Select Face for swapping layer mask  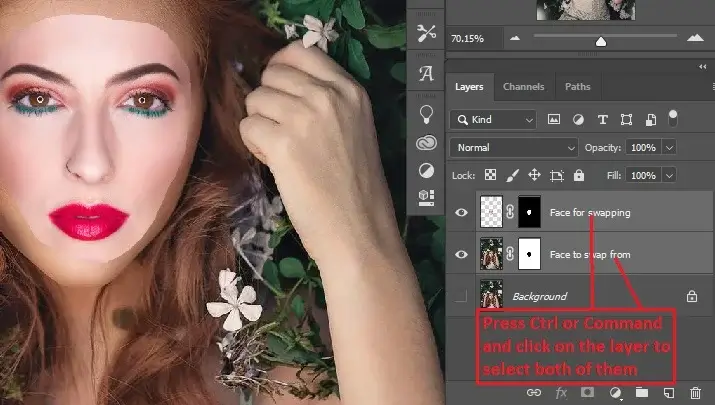529,212
